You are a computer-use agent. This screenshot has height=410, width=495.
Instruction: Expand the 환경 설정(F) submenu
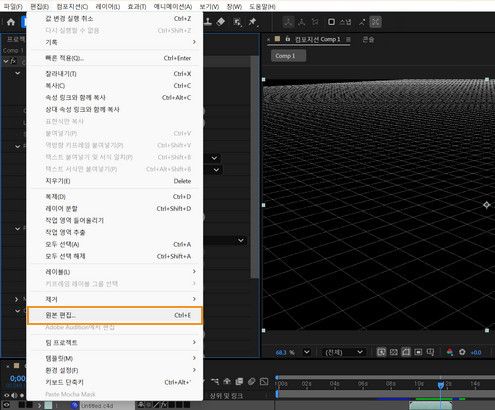click(115, 370)
